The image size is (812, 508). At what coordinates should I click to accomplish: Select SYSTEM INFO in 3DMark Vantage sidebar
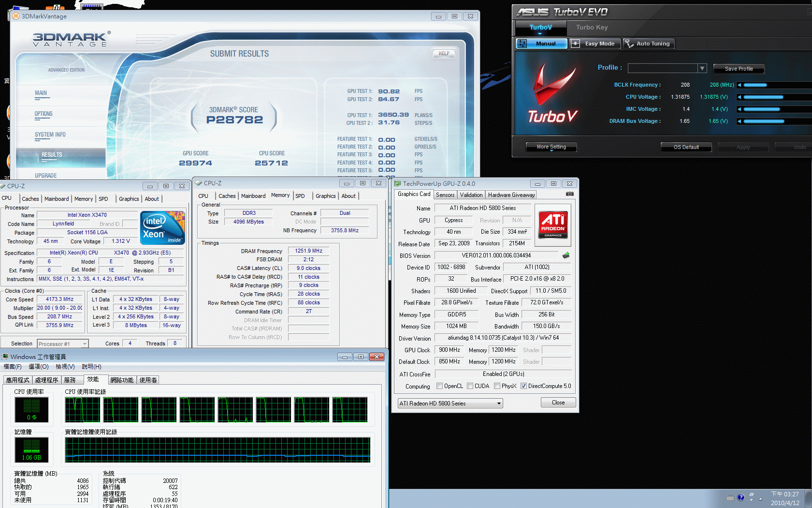coord(50,135)
